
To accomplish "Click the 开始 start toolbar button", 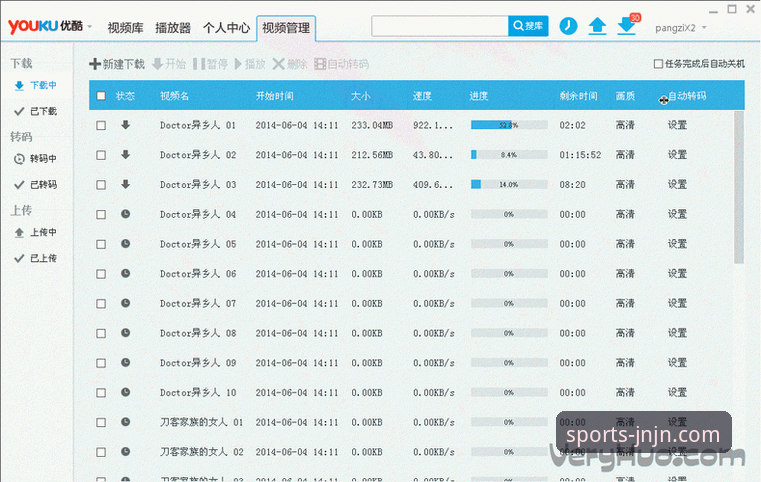I will 169,64.
